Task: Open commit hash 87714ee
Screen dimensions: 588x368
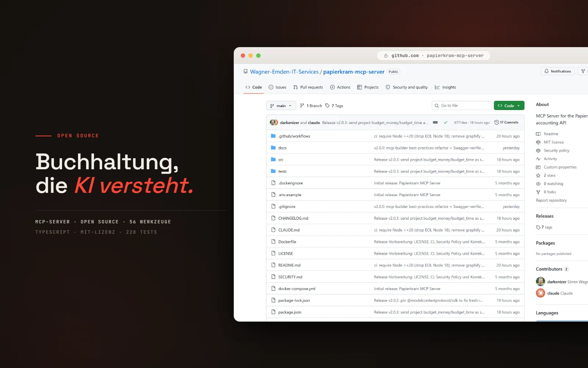Action: coord(460,123)
